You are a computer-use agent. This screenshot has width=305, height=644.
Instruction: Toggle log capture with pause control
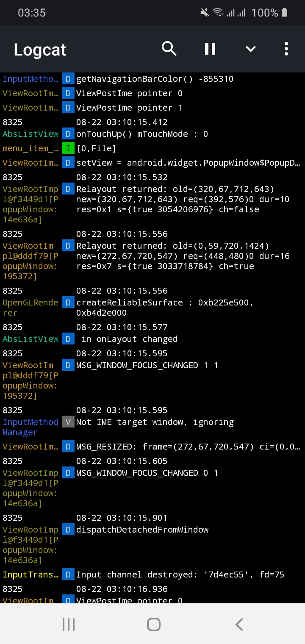pyautogui.click(x=209, y=48)
